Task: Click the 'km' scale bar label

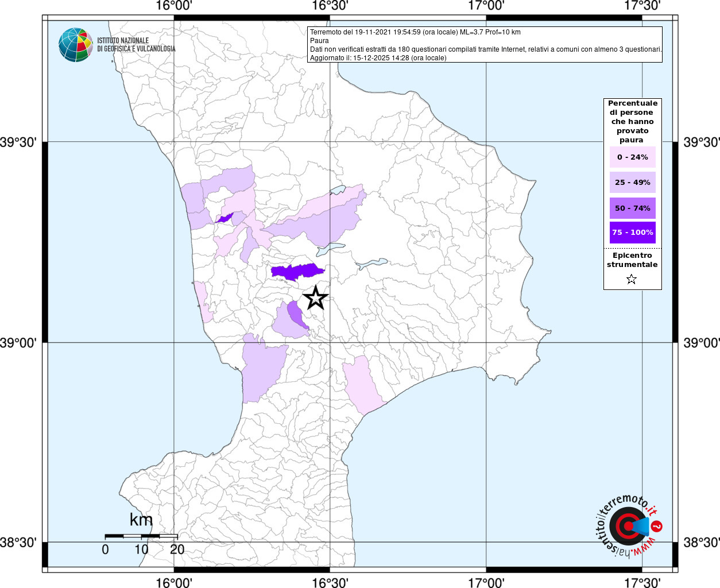Action: [x=141, y=520]
